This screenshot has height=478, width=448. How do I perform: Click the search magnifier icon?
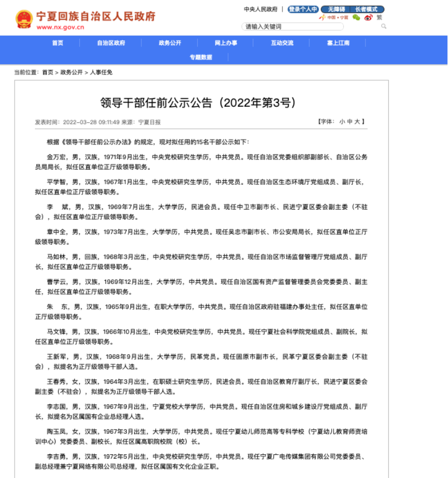(383, 26)
